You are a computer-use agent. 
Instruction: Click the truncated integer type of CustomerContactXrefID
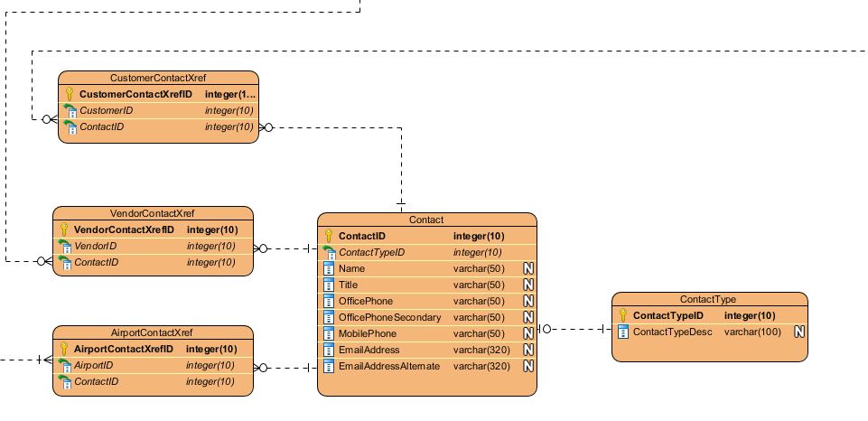click(x=230, y=94)
